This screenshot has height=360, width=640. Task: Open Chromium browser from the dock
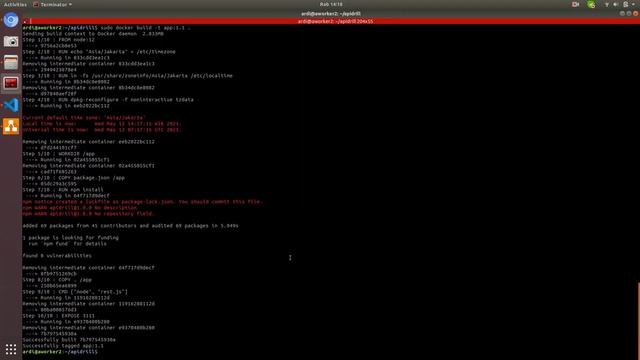coord(11,20)
